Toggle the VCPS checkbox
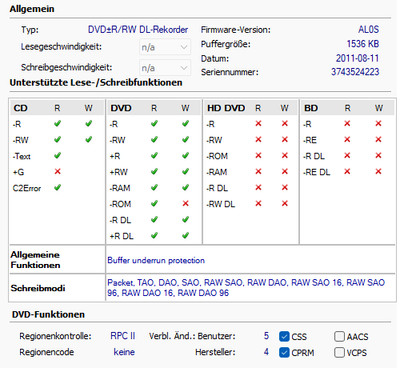The image size is (400, 368). [339, 352]
